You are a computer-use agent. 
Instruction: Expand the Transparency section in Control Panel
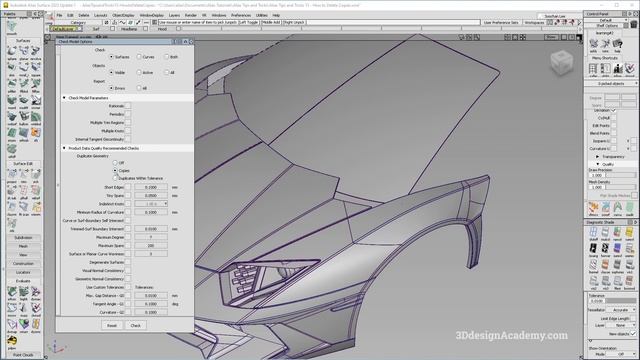click(598, 156)
